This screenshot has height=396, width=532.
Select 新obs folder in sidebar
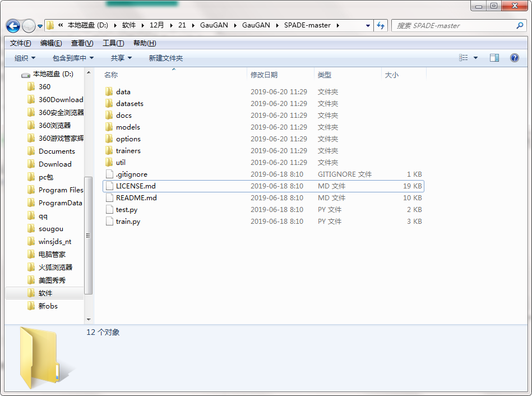point(43,306)
